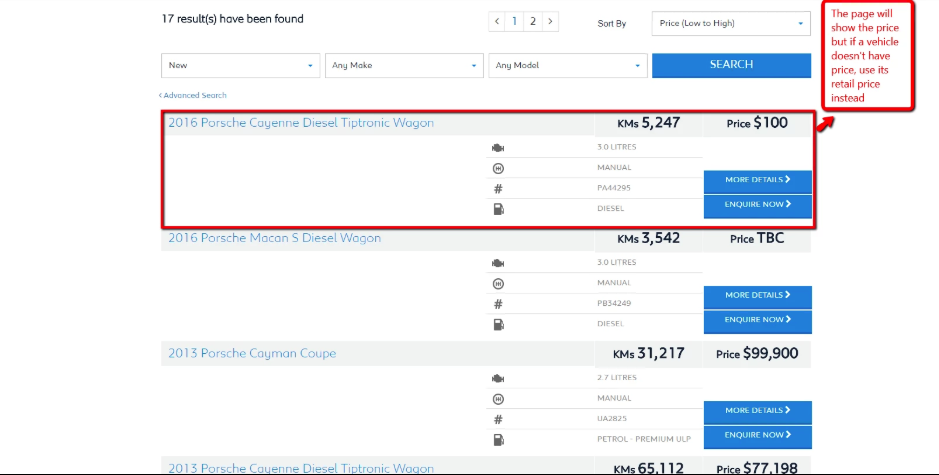
Task: Click stock number hash icon next to PA44295
Action: [x=498, y=189]
